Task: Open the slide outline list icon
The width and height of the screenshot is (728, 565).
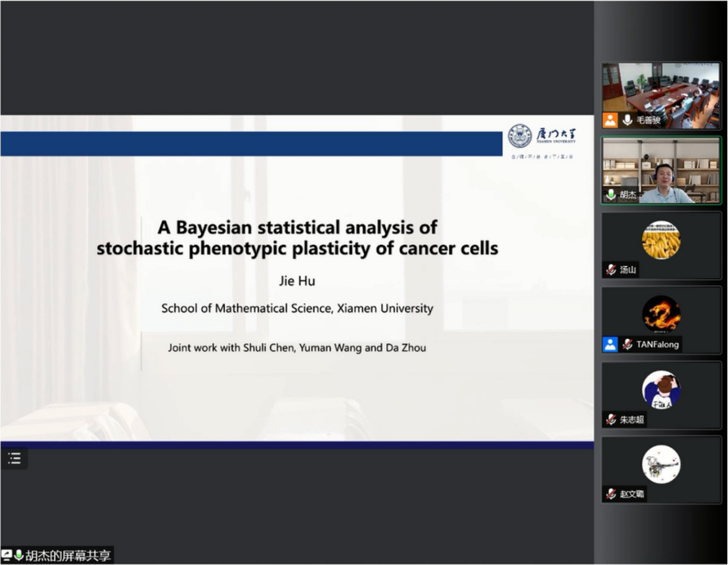Action: (x=14, y=458)
